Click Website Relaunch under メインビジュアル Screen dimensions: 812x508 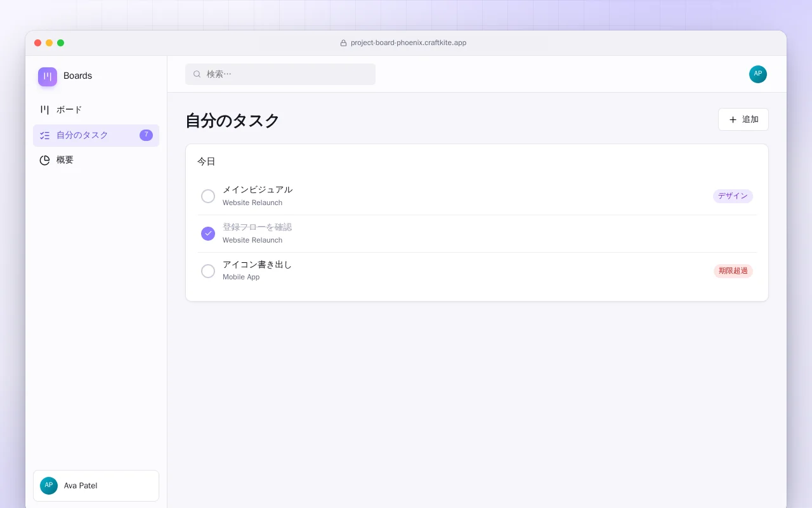(252, 203)
